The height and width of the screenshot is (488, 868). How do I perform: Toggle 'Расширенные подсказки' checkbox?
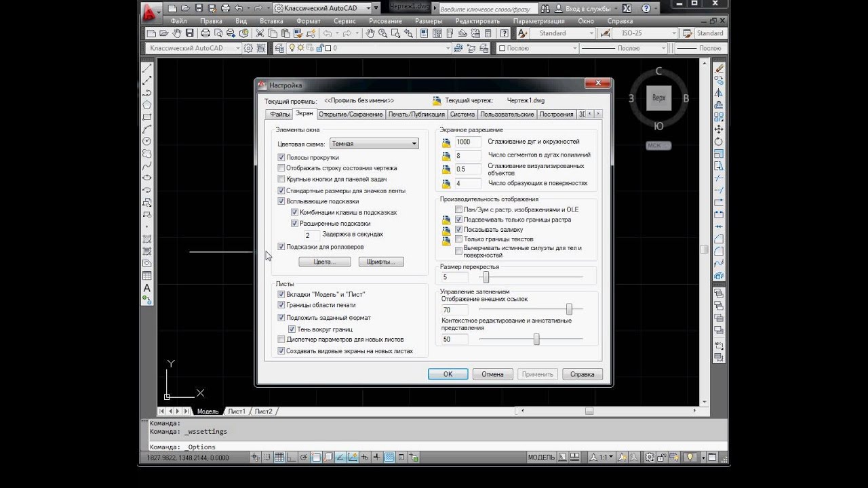pos(294,223)
